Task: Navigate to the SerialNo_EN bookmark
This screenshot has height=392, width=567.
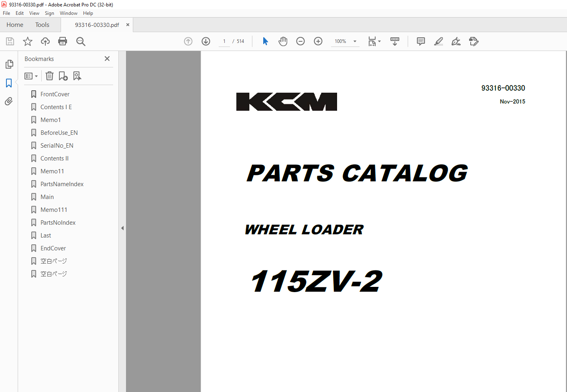Action: point(57,146)
